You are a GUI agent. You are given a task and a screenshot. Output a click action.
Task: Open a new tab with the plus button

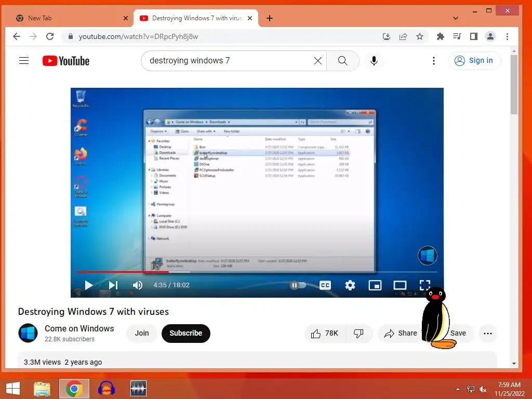tap(270, 18)
